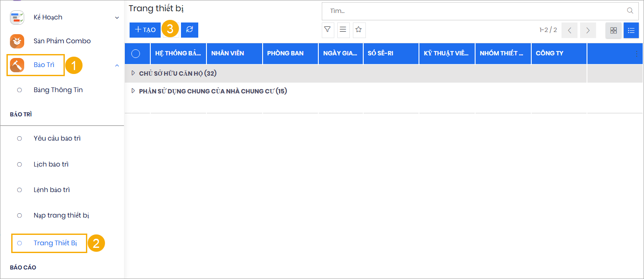Sort by Ngày gia... column header
644x279 pixels.
pos(341,54)
